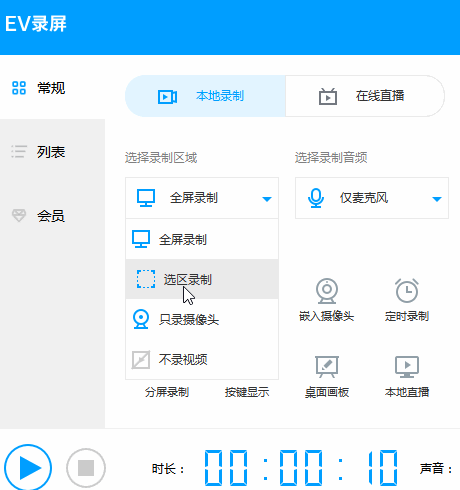Image resolution: width=460 pixels, height=490 pixels.
Task: Click the 分屏录制 split-screen recording button
Action: click(167, 392)
